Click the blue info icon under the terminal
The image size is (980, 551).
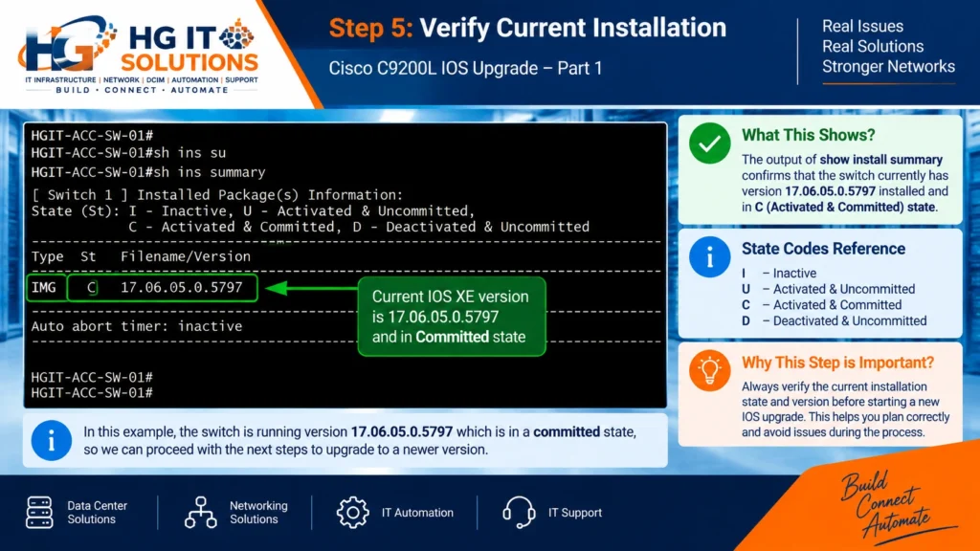(52, 440)
